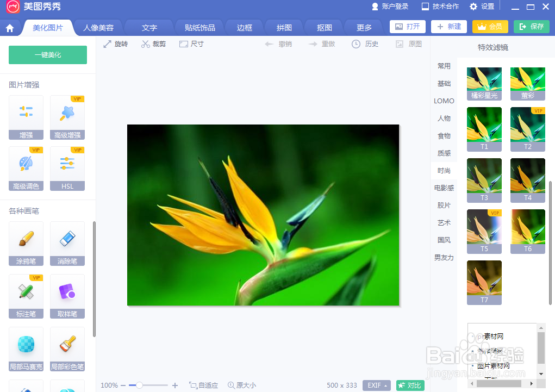The height and width of the screenshot is (392, 555).
Task: Click the 尺寸 size tool
Action: pyautogui.click(x=191, y=44)
